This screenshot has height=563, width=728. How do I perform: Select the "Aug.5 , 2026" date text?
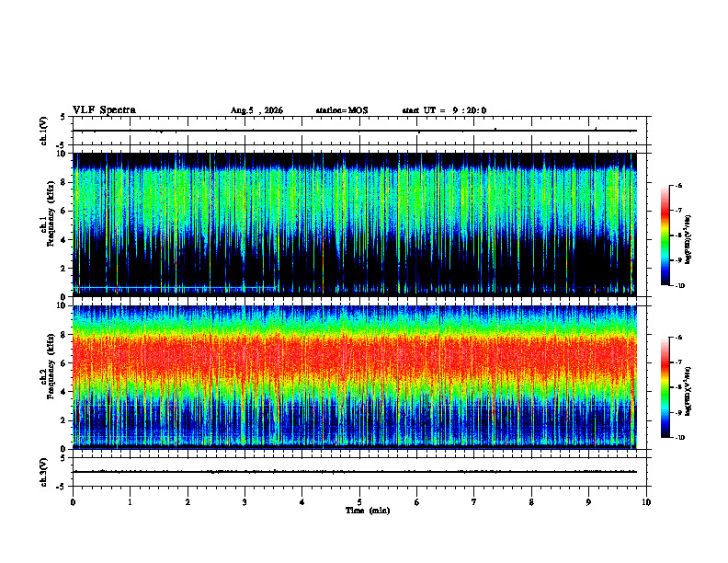pyautogui.click(x=256, y=110)
